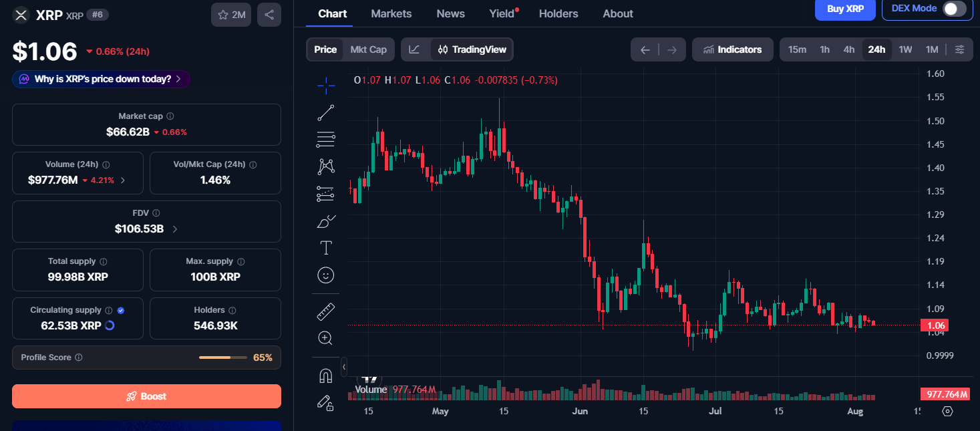Set chart interval to 1M

[x=932, y=49]
